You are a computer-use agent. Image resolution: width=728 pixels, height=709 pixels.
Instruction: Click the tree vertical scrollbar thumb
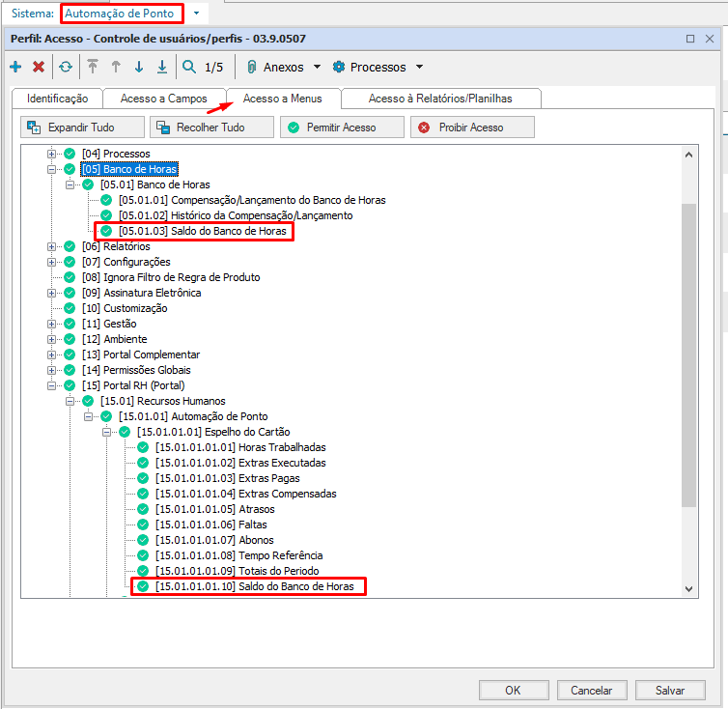tap(689, 355)
